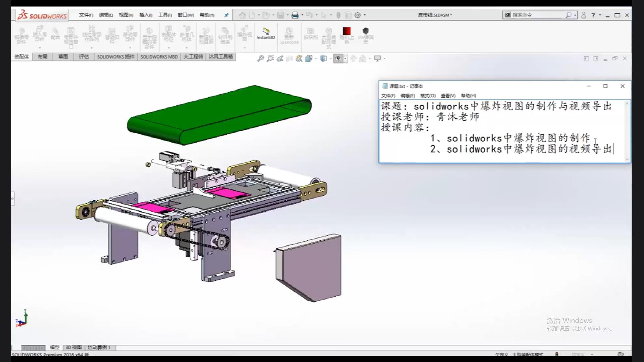Click Bill of Materials (材料明细表) tool
644x362 pixels.
pyautogui.click(x=225, y=36)
